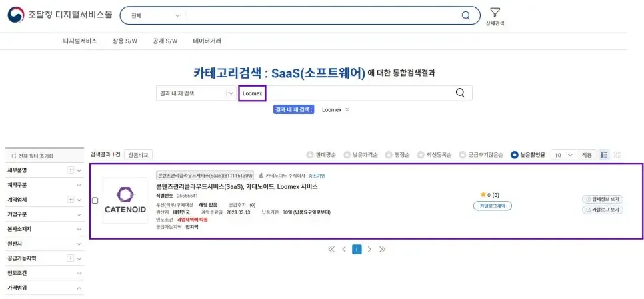Open the 디지털서비스 menu
Image resolution: width=644 pixels, height=299 pixels.
click(x=80, y=41)
